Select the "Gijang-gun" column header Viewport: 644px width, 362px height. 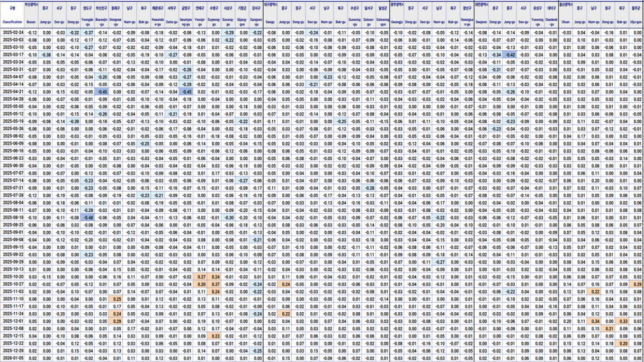242,22
